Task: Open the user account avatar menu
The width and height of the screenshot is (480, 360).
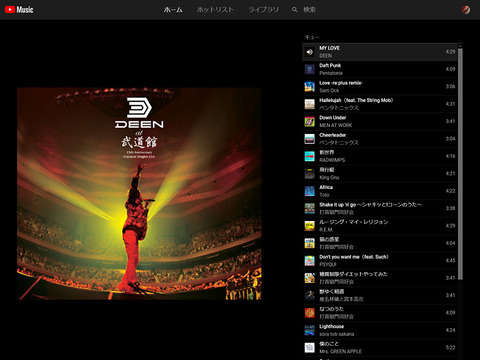Action: [466, 10]
